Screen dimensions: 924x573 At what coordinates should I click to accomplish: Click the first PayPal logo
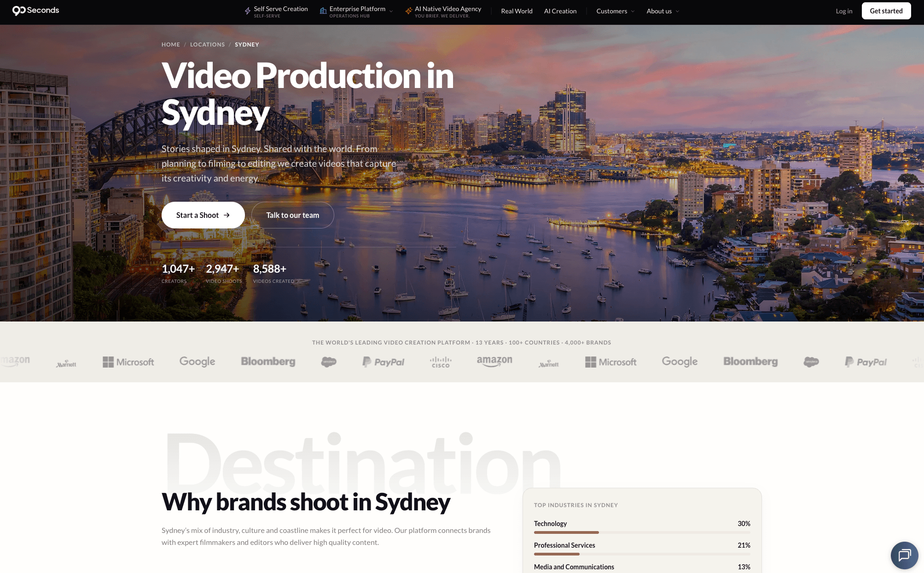click(x=384, y=362)
